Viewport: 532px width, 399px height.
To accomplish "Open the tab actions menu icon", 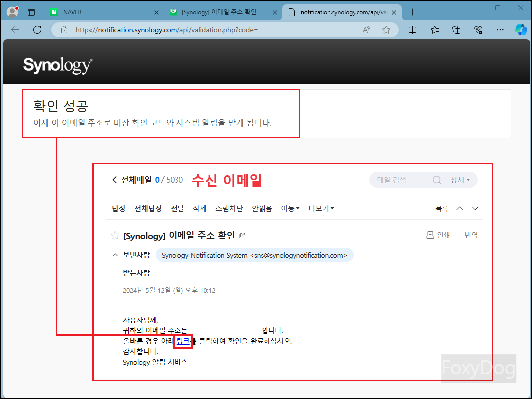I will (31, 12).
